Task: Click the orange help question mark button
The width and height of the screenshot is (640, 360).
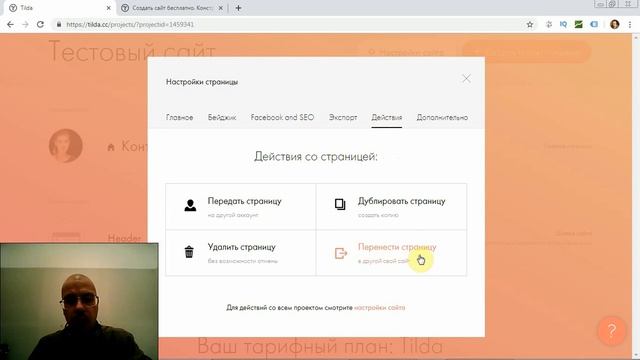Action: 611,331
